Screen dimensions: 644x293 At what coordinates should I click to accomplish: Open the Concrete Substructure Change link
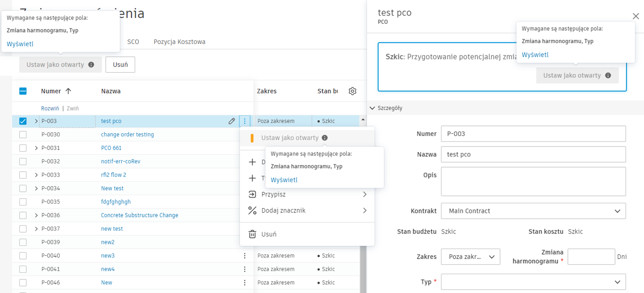point(139,215)
